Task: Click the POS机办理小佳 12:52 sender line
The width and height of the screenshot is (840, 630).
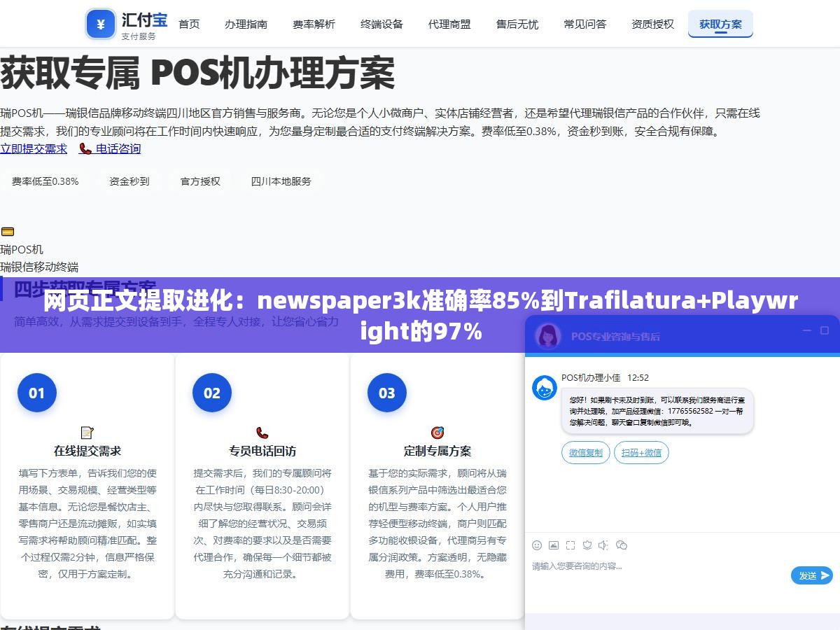Action: (x=605, y=377)
